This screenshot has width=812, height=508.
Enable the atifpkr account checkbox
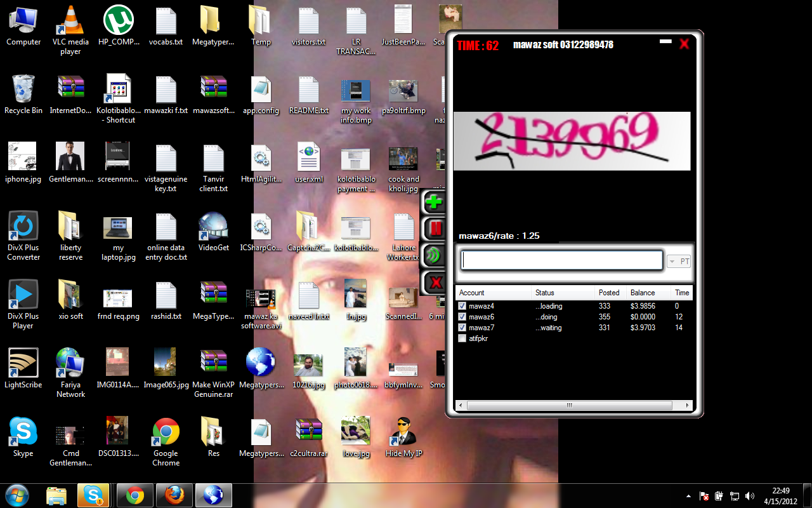462,338
